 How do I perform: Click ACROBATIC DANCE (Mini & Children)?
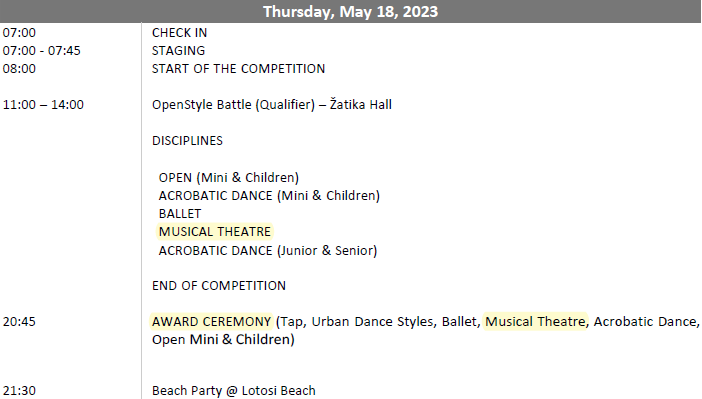pyautogui.click(x=269, y=196)
